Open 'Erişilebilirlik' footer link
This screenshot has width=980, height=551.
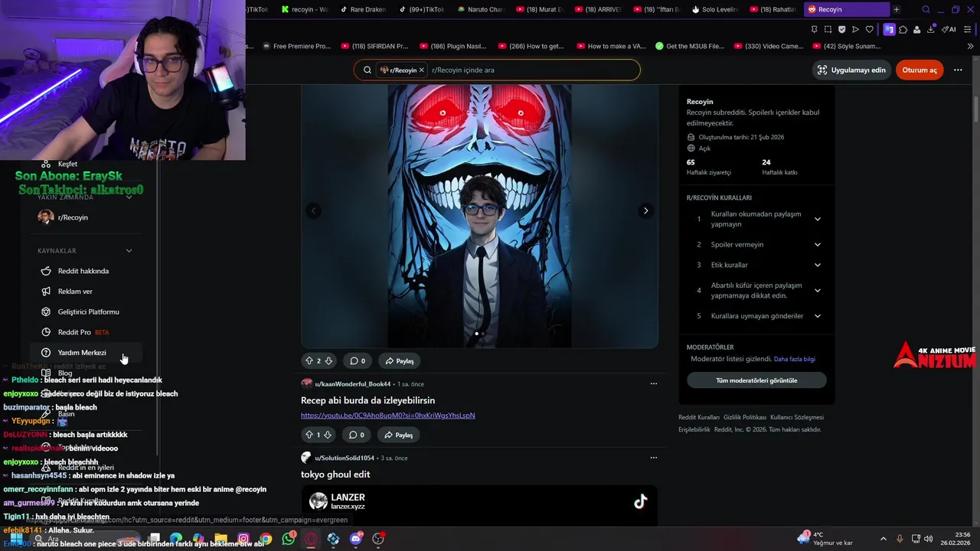pyautogui.click(x=694, y=429)
